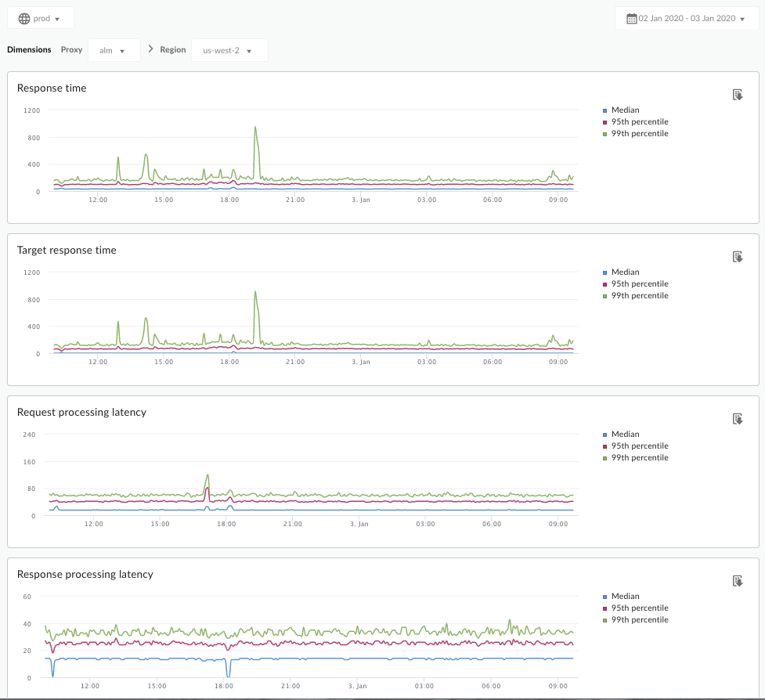Click the calendar icon in date picker

[632, 18]
